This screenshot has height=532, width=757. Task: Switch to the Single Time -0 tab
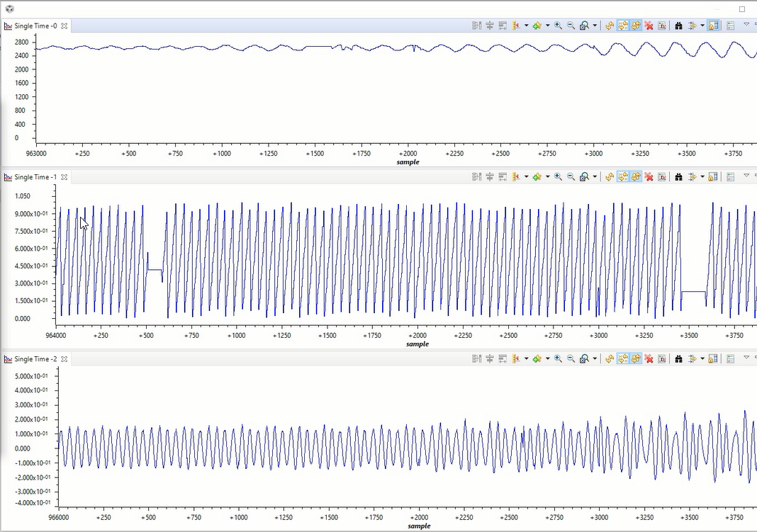pyautogui.click(x=35, y=26)
